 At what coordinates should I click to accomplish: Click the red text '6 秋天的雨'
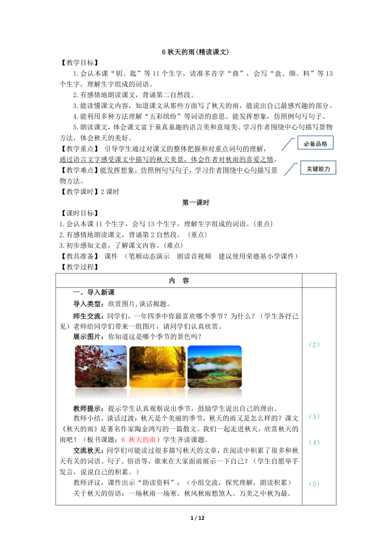coord(139,440)
